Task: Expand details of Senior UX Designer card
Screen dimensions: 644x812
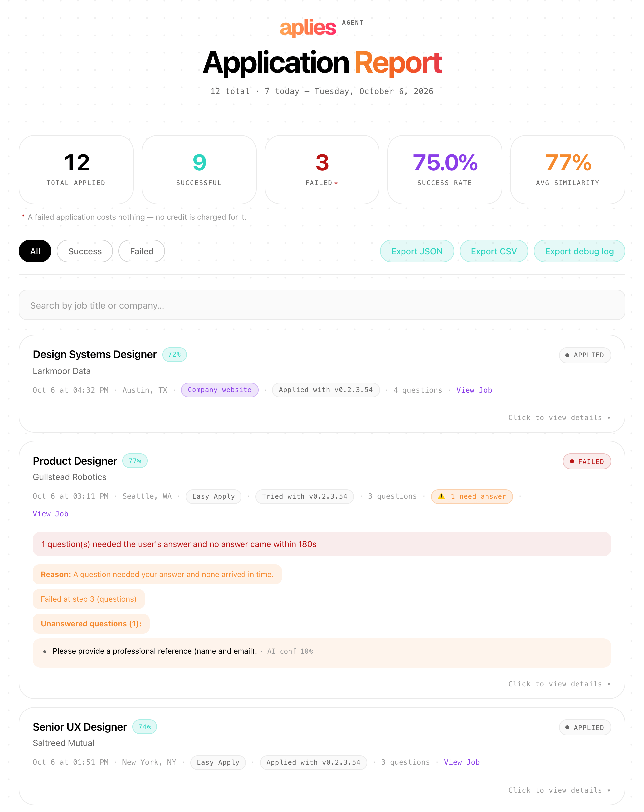Action: point(559,790)
